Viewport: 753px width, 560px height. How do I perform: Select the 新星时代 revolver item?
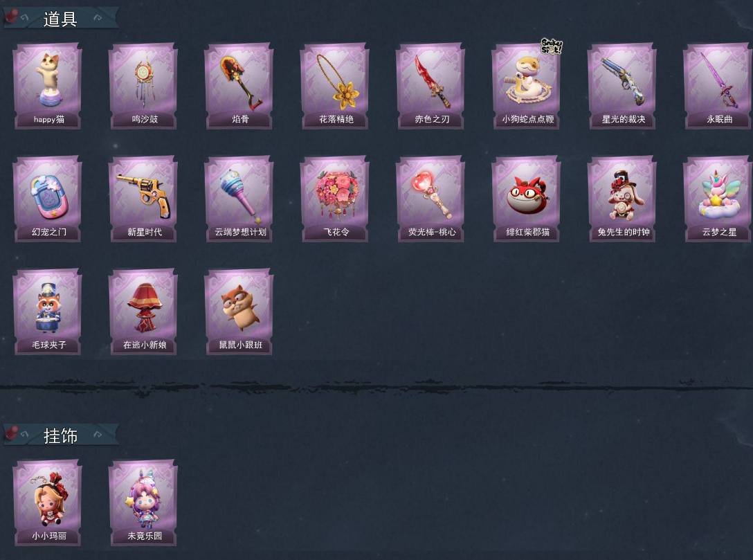coord(143,199)
